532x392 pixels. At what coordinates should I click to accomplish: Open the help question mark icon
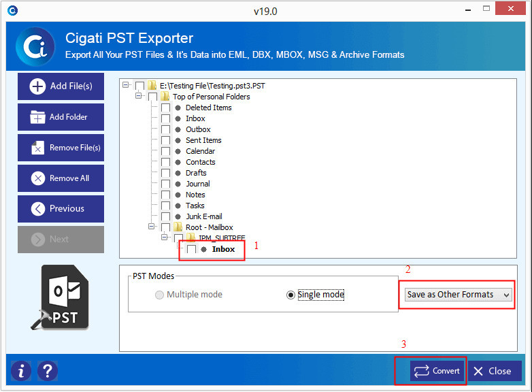coord(48,371)
